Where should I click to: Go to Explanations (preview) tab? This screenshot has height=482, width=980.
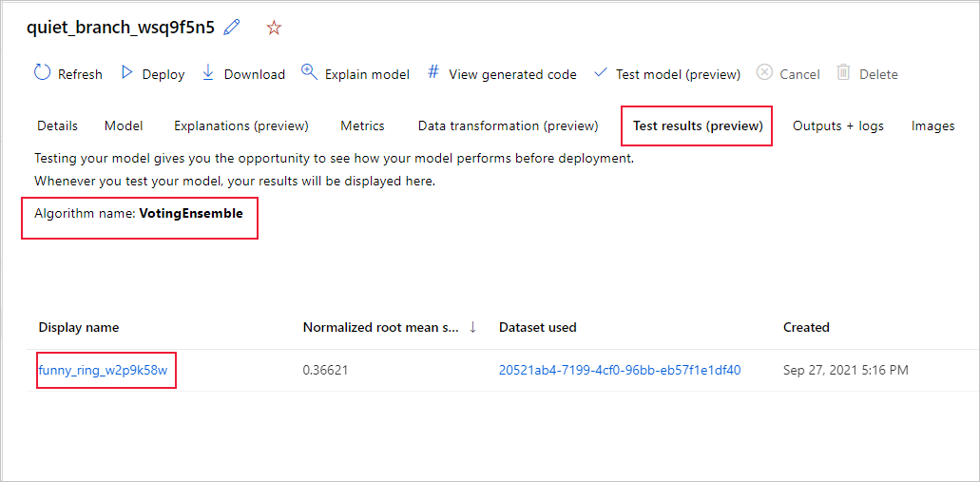[241, 125]
